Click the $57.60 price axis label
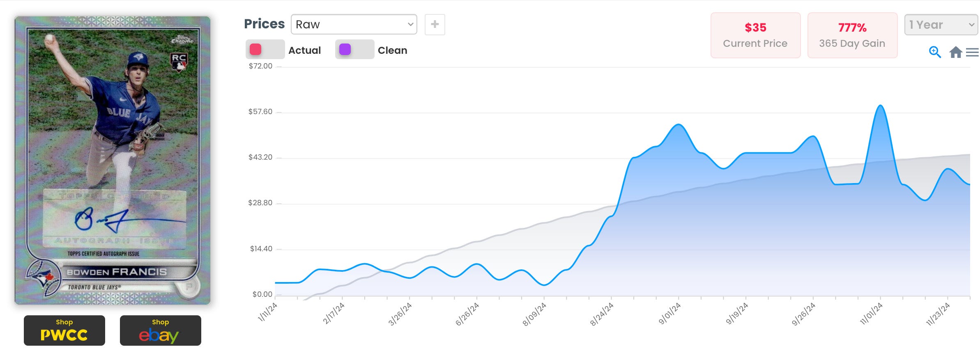This screenshot has width=980, height=358. 260,112
